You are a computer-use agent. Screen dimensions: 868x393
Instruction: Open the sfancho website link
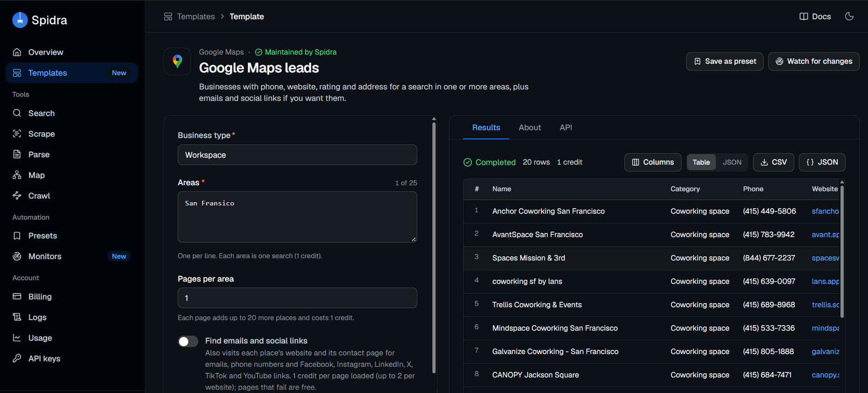(825, 211)
